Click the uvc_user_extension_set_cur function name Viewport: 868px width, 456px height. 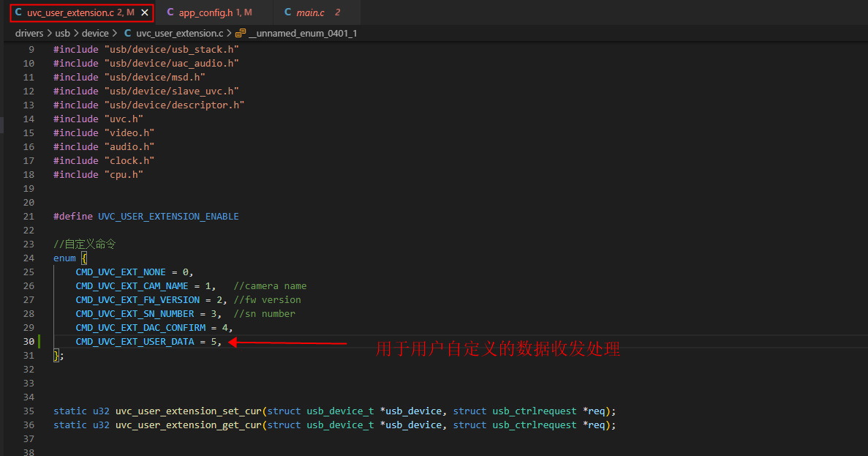(188, 411)
